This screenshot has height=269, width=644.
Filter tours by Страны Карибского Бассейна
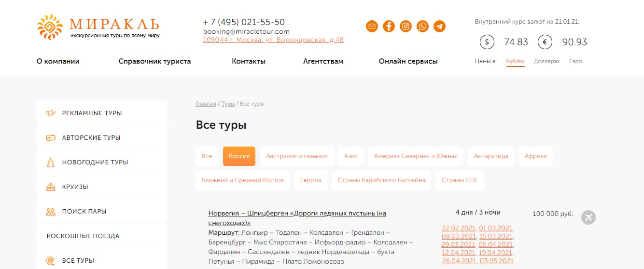click(x=381, y=180)
